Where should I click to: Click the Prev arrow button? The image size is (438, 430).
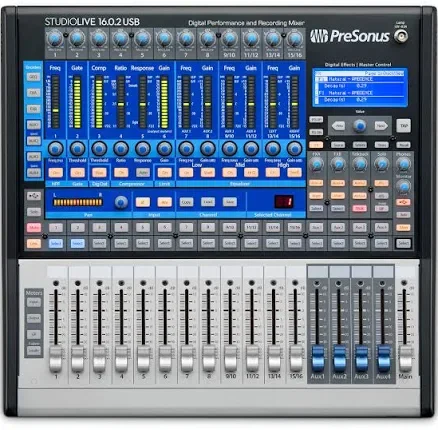click(339, 126)
